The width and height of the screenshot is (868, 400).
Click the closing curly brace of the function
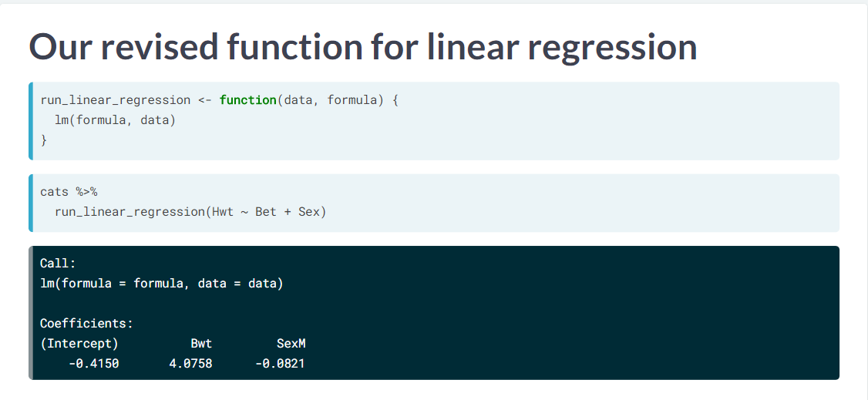[x=44, y=140]
